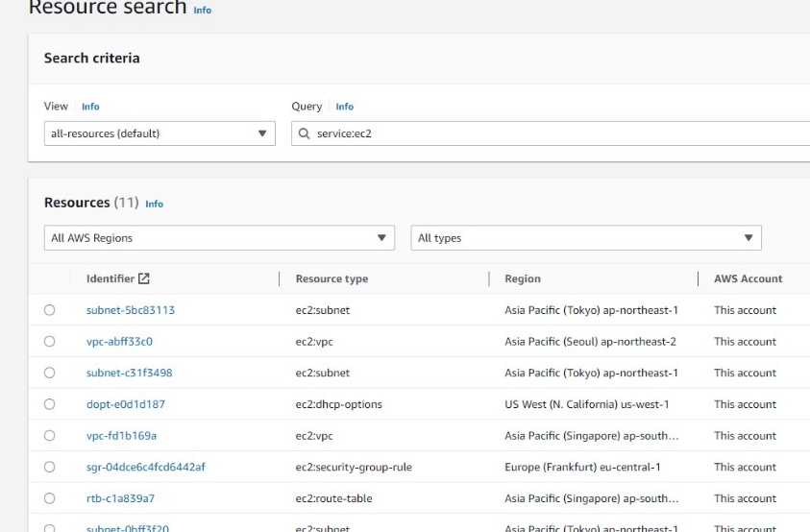This screenshot has height=532, width=810.
Task: Open vpc-fd1b169a resource link
Action: click(121, 435)
